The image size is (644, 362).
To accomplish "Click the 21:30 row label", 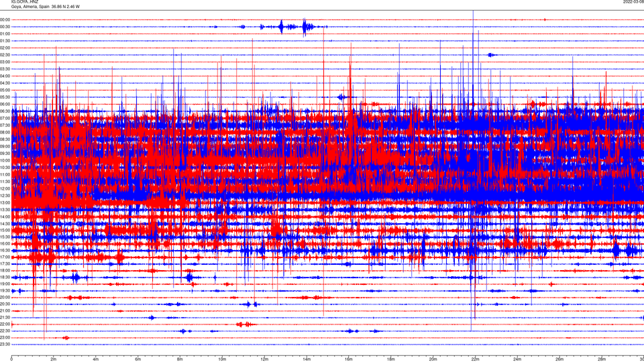I will tap(5, 317).
